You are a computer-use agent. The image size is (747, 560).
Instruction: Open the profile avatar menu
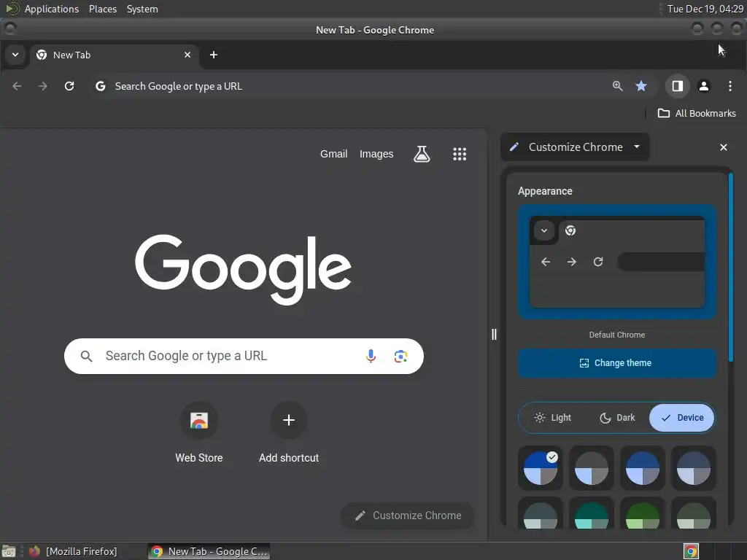pos(704,86)
